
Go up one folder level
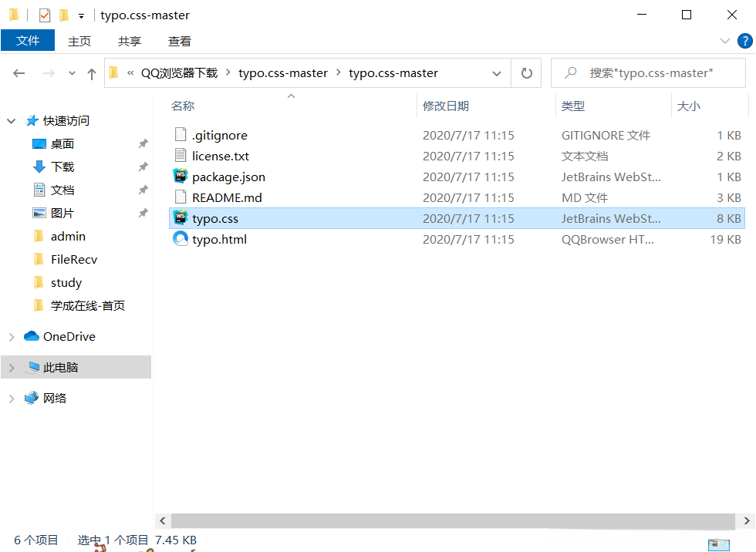(92, 73)
